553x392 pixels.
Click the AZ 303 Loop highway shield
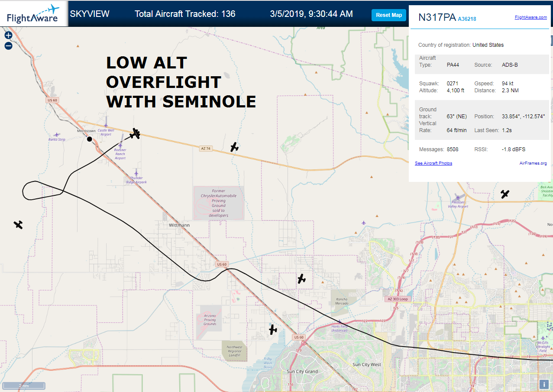pos(397,299)
